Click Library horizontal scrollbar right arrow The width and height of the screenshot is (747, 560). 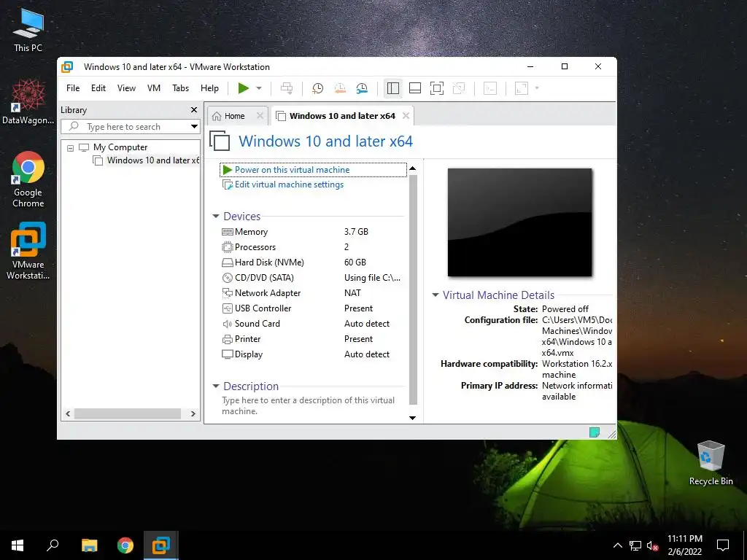(x=193, y=414)
